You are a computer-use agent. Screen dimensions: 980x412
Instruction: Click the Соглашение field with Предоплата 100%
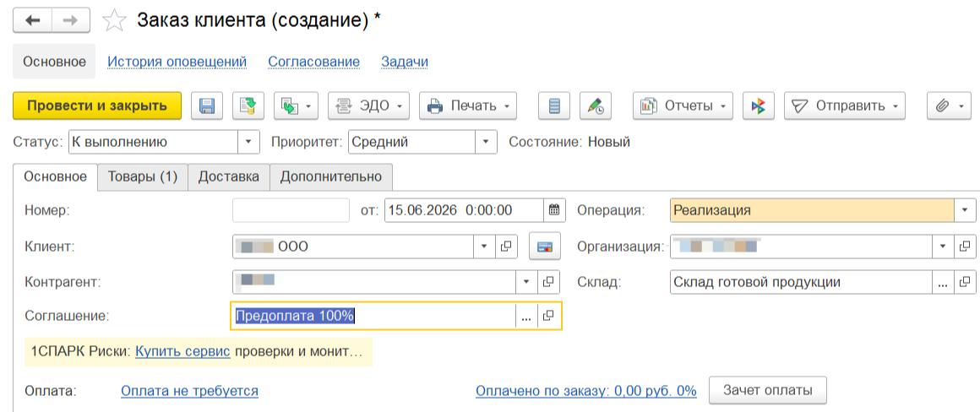click(373, 317)
